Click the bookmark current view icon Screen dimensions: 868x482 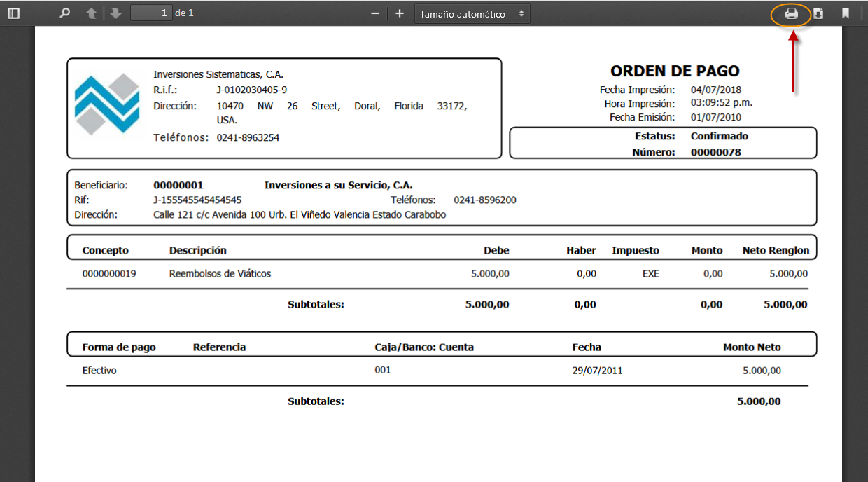pos(846,13)
